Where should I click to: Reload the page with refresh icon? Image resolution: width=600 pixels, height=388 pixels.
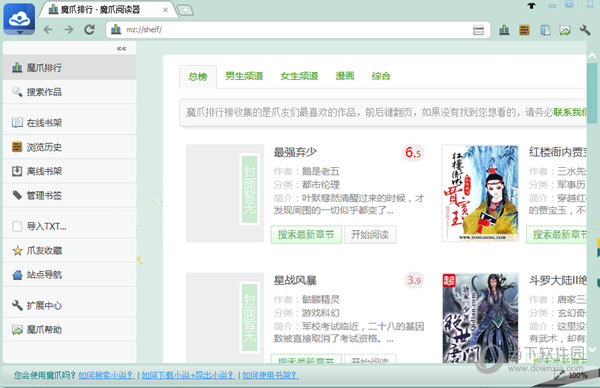[90, 29]
